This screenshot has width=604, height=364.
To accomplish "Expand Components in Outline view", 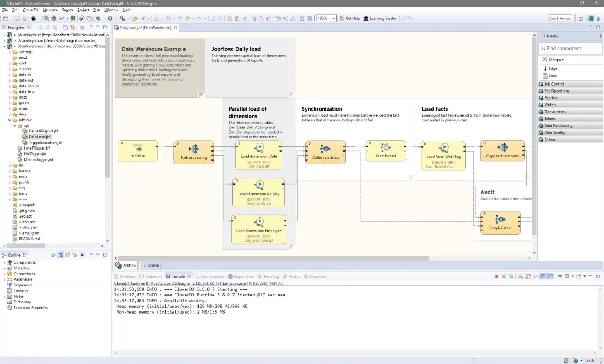I will tap(4, 262).
